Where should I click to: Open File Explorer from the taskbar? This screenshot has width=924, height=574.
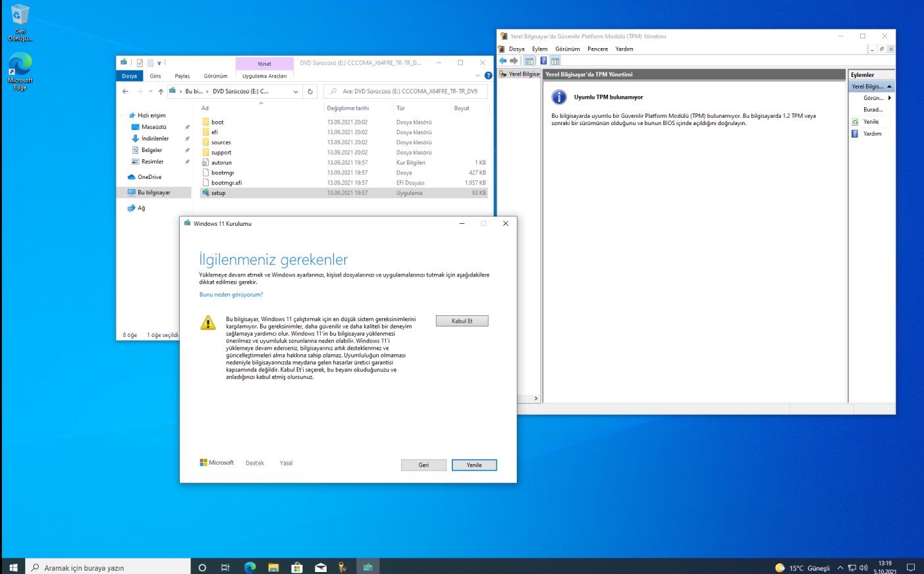tap(273, 567)
